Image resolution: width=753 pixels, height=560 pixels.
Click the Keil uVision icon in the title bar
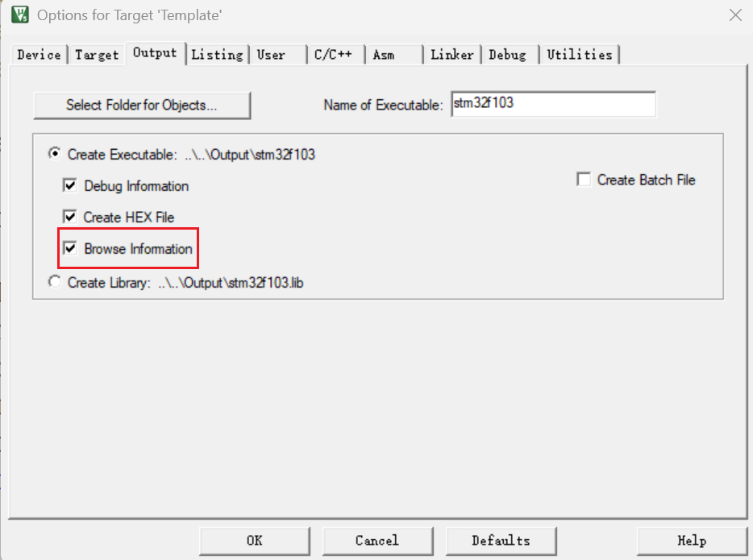point(20,15)
